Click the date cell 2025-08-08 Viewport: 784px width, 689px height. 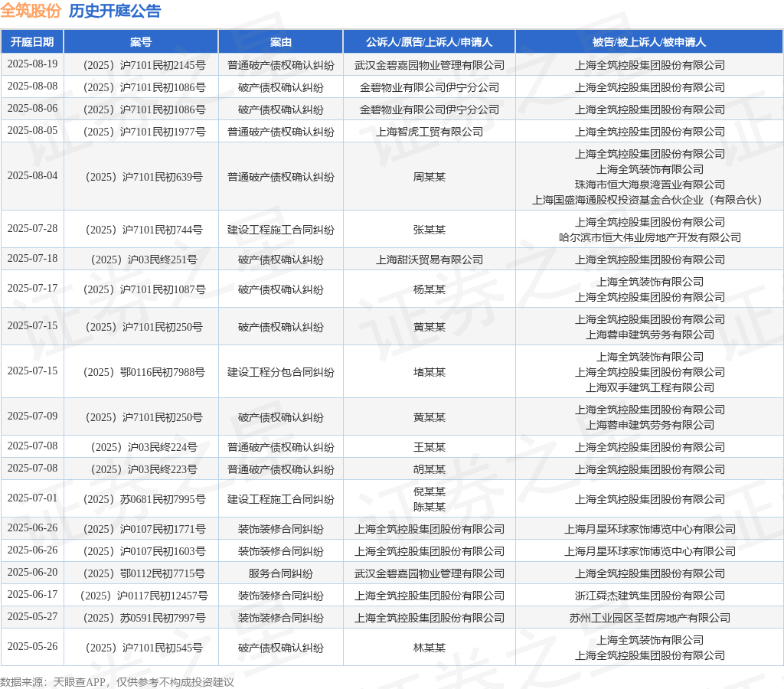32,86
